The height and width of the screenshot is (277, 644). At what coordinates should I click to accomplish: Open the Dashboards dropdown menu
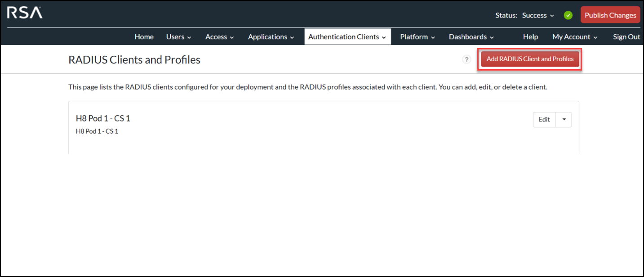[471, 36]
